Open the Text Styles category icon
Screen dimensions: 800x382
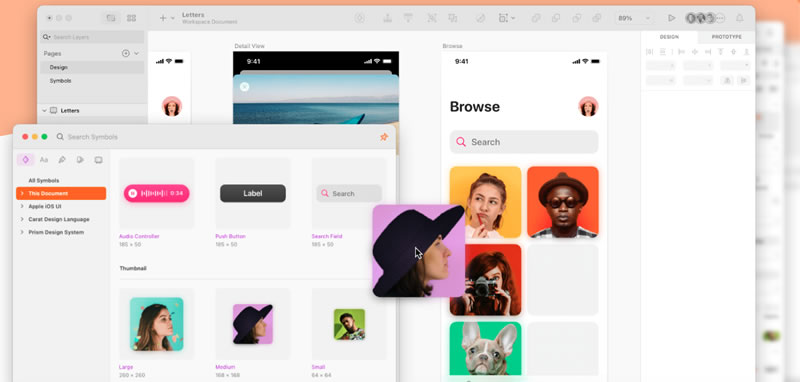tap(44, 160)
